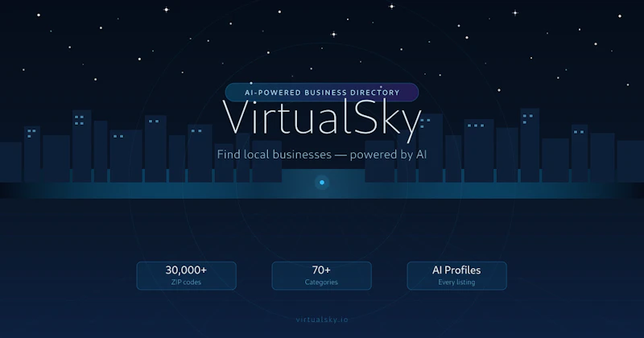This screenshot has width=644, height=338.
Task: Select the 30,000+ ZIP codes card
Action: (x=187, y=275)
